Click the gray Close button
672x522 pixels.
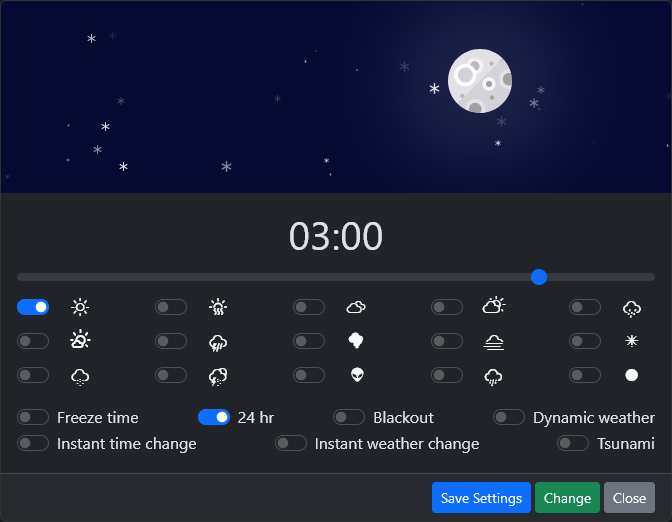629,498
